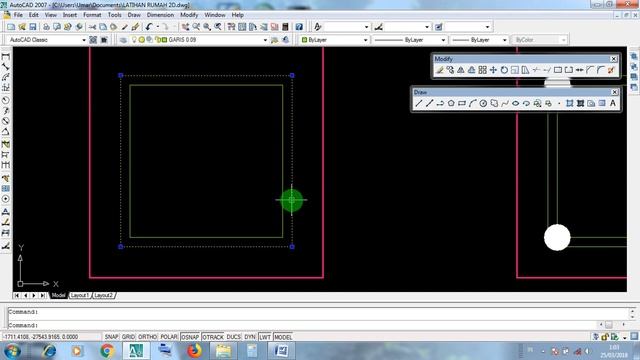Select the Ellipse tool in Draw toolbar
This screenshot has width=640, height=360.
516,104
